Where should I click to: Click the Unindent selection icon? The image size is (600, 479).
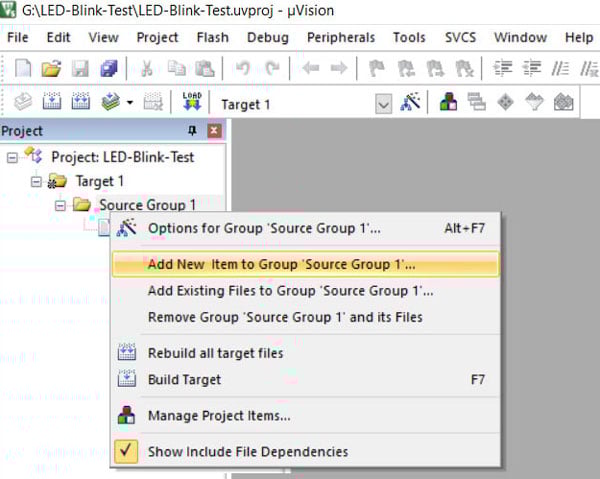[x=532, y=68]
